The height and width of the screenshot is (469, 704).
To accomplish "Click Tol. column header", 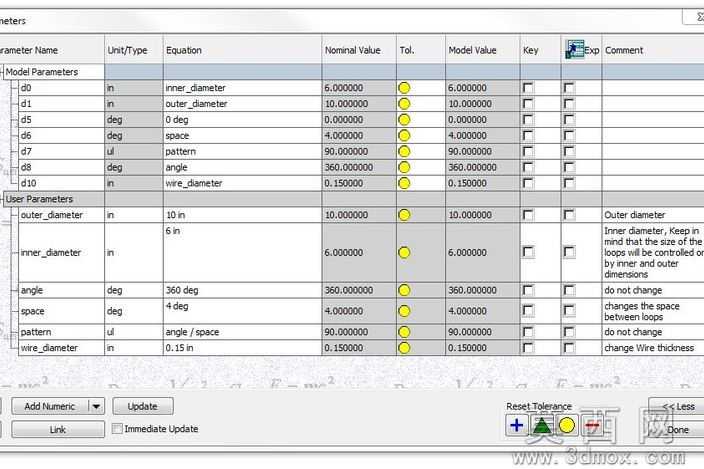I will pyautogui.click(x=421, y=50).
